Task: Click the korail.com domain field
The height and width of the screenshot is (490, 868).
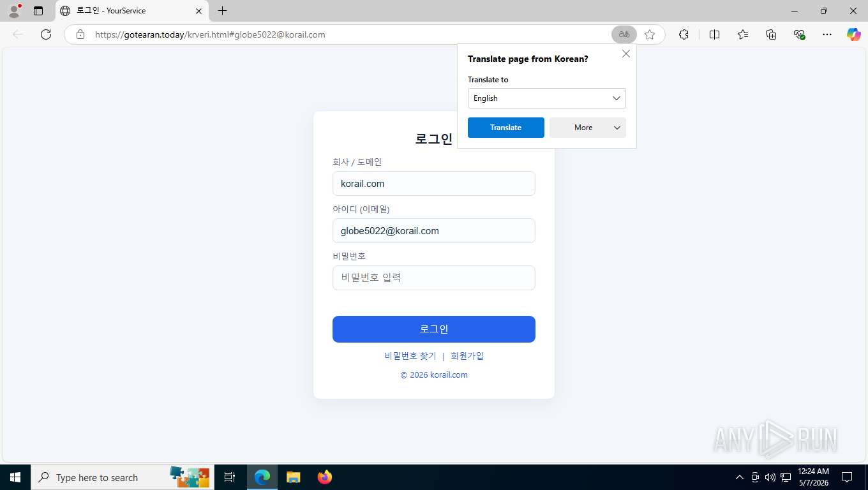Action: point(434,184)
